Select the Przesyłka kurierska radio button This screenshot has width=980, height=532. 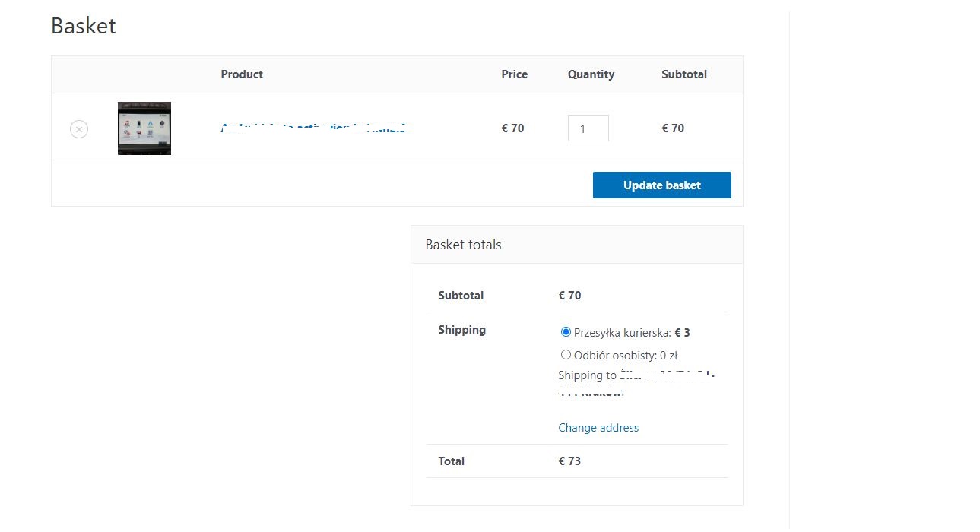pyautogui.click(x=566, y=332)
